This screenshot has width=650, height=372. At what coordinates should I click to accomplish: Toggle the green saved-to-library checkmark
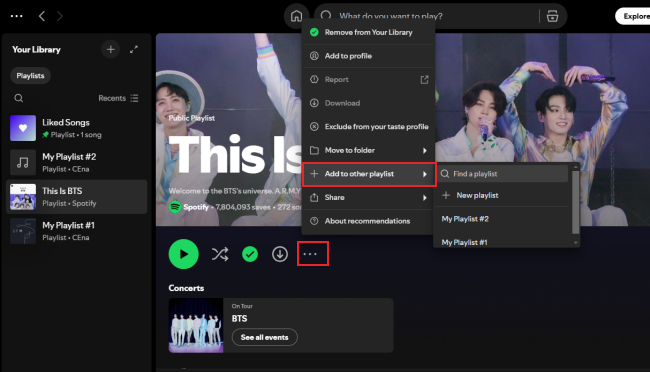[250, 254]
